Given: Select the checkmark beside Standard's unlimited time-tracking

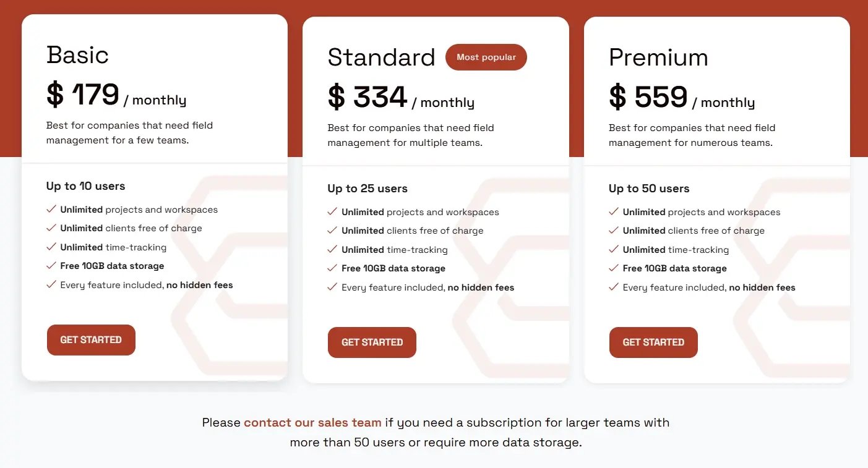Looking at the screenshot, I should [x=333, y=249].
